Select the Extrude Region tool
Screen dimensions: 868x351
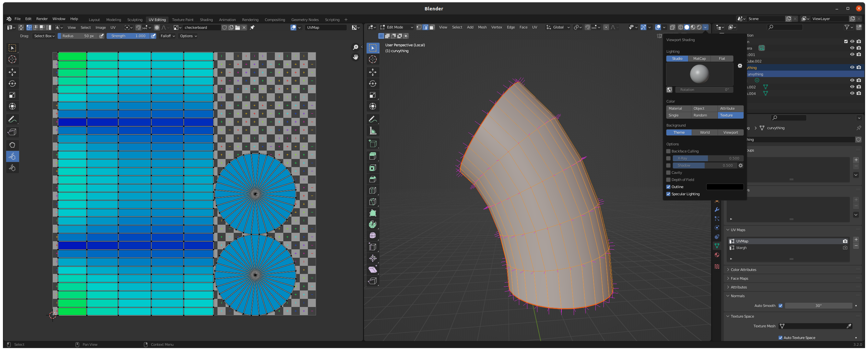click(373, 156)
